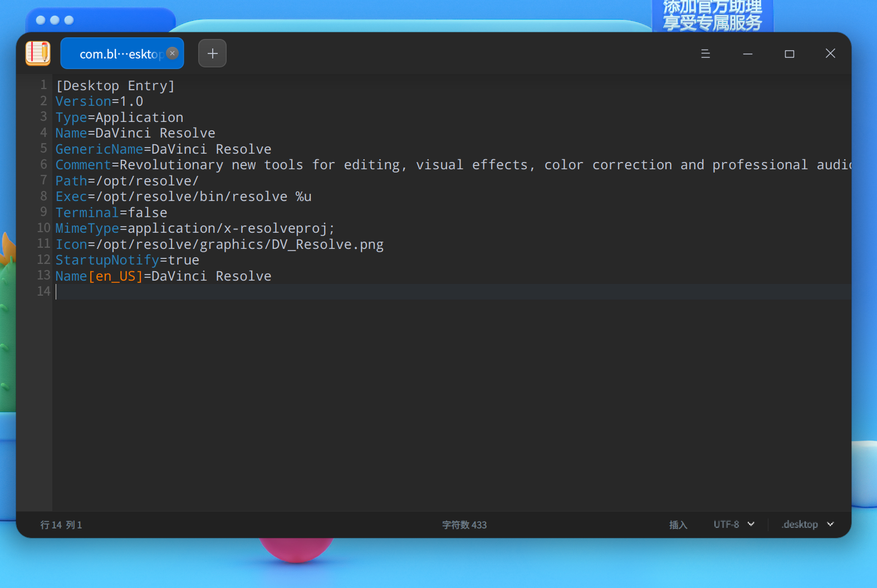Click the "行 14 列 1" cursor position
The width and height of the screenshot is (877, 588).
[61, 525]
